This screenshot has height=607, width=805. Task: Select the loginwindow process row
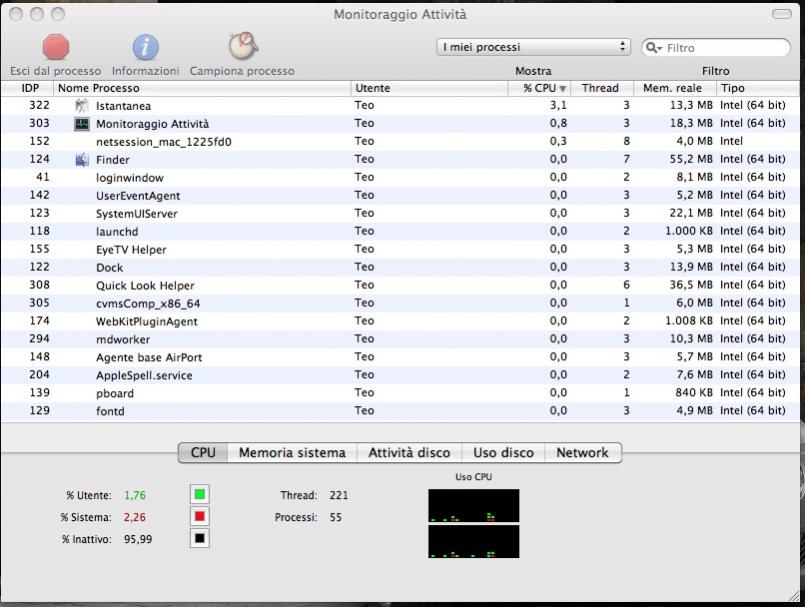(x=400, y=178)
